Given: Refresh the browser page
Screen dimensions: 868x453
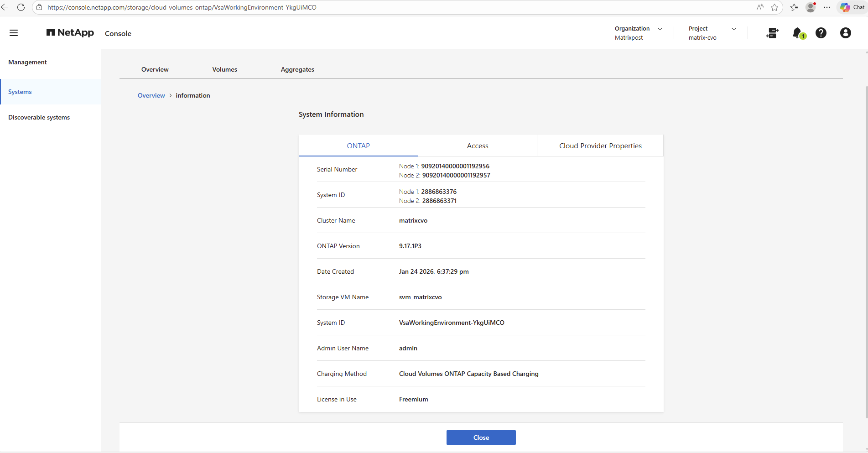Looking at the screenshot, I should click(x=21, y=7).
